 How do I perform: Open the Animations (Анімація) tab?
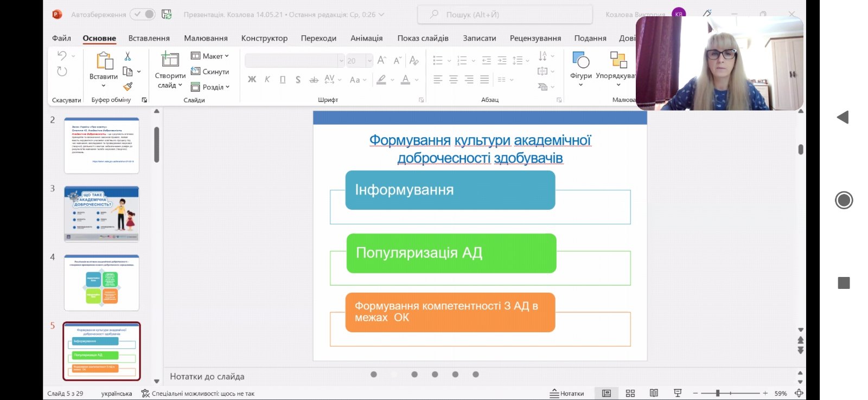tap(366, 38)
